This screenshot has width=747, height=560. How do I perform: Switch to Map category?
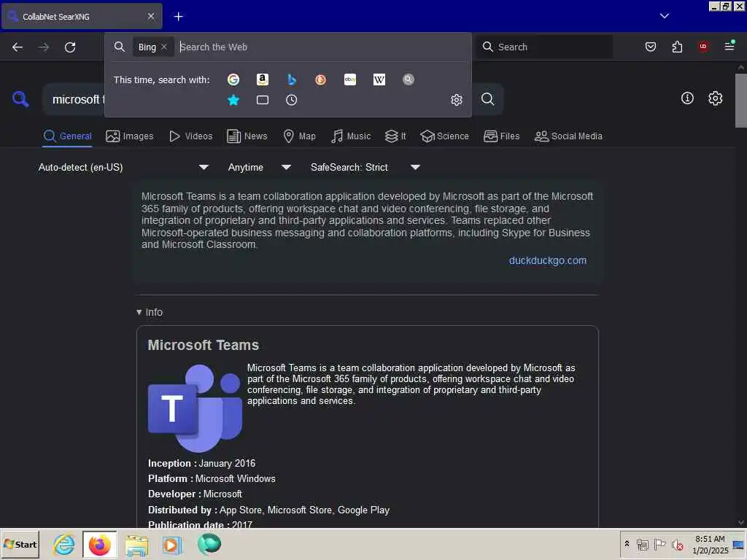tap(300, 136)
